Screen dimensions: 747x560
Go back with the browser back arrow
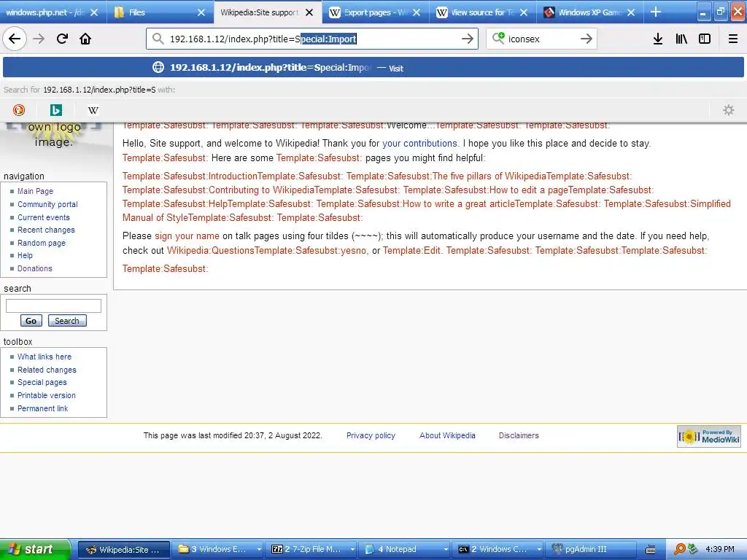pos(15,39)
